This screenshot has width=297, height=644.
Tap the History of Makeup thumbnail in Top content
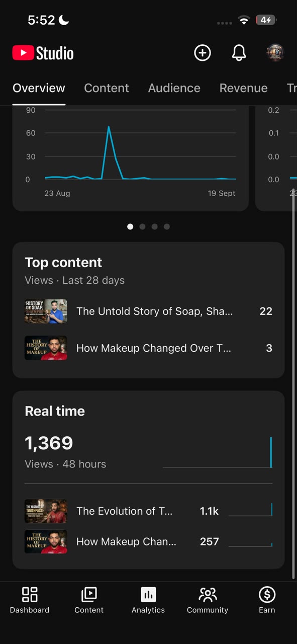(46, 348)
